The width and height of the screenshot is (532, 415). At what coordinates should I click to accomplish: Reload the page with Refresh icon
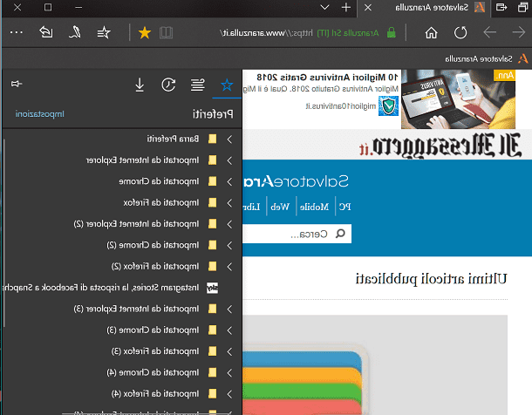tap(460, 33)
